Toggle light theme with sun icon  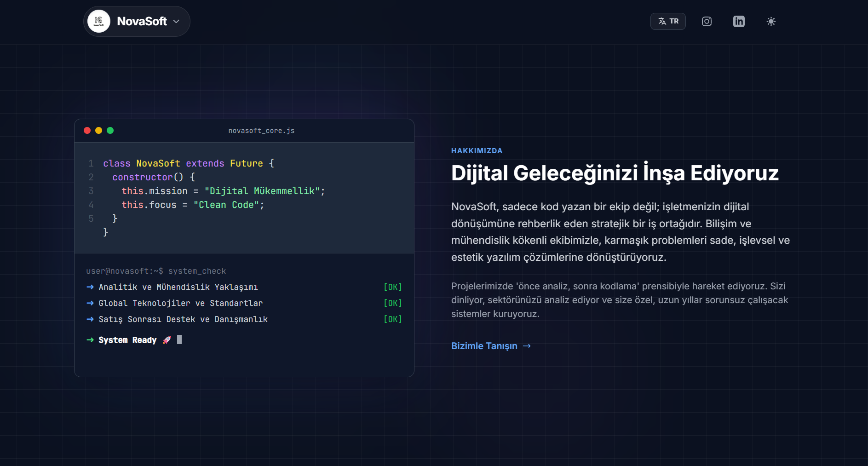(771, 22)
